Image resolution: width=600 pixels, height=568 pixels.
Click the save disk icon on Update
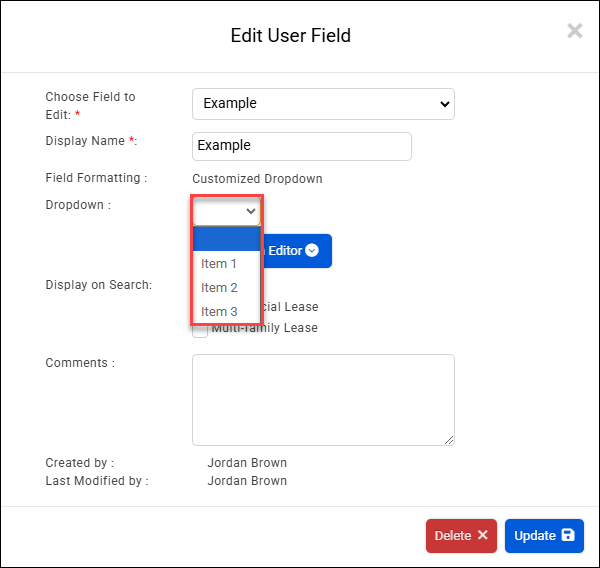point(568,535)
